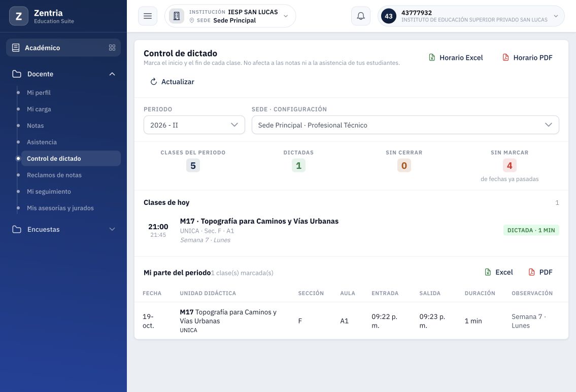Image resolution: width=576 pixels, height=392 pixels.
Task: Click the Clases del periodo count 5
Action: 193,165
